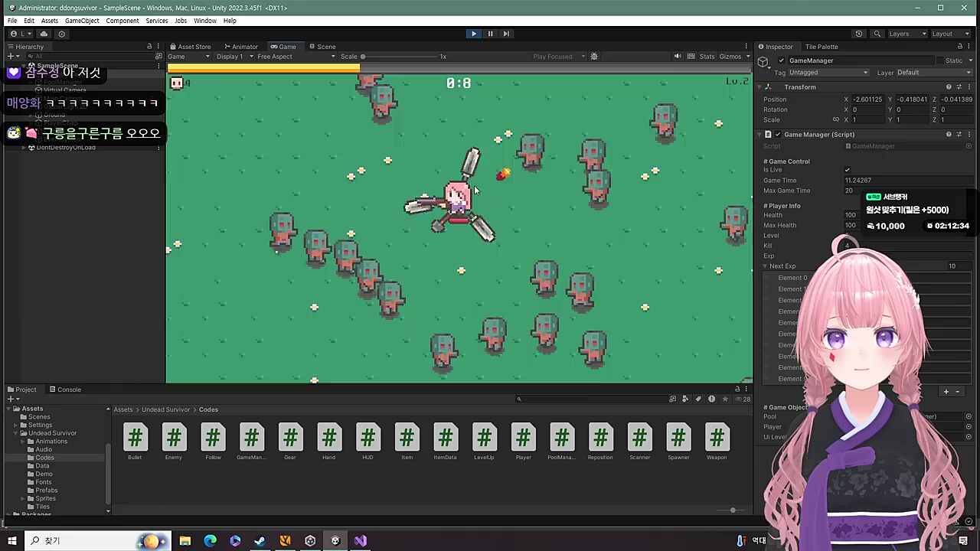Open Transform component preset settings
Viewport: 980px width, 551px height.
(x=959, y=87)
